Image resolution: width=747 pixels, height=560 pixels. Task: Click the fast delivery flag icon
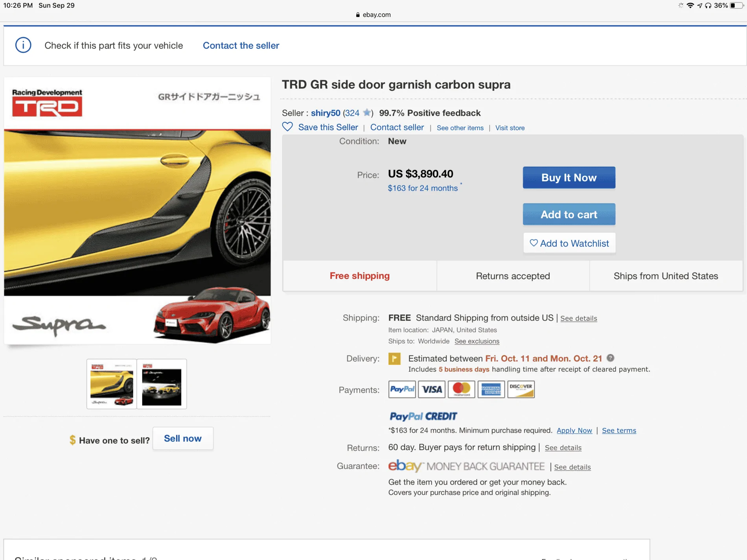394,359
